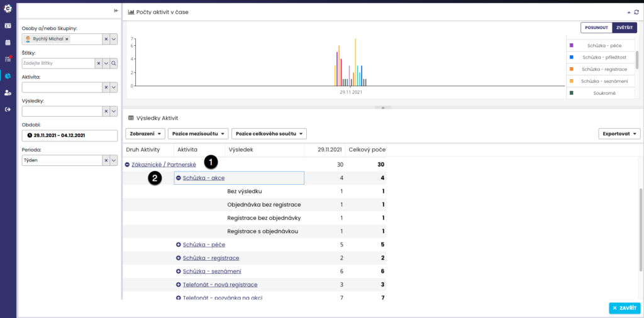Toggle the ZVĚTŠIT chart mode
The height and width of the screenshot is (318, 644).
pos(624,28)
